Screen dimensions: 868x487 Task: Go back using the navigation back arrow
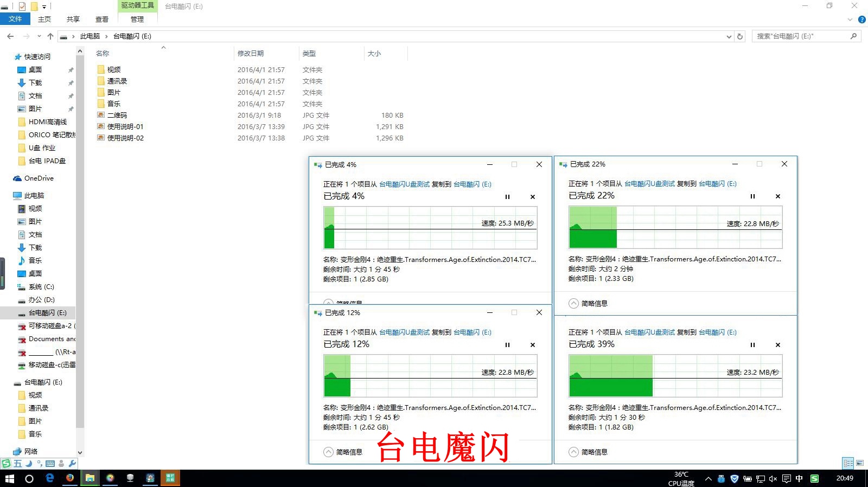[10, 36]
